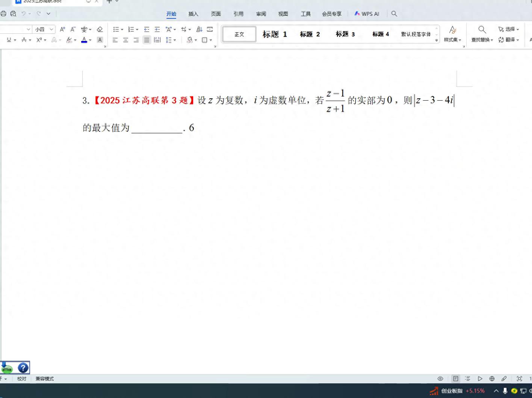Open the pinyin guide tool

(x=83, y=29)
